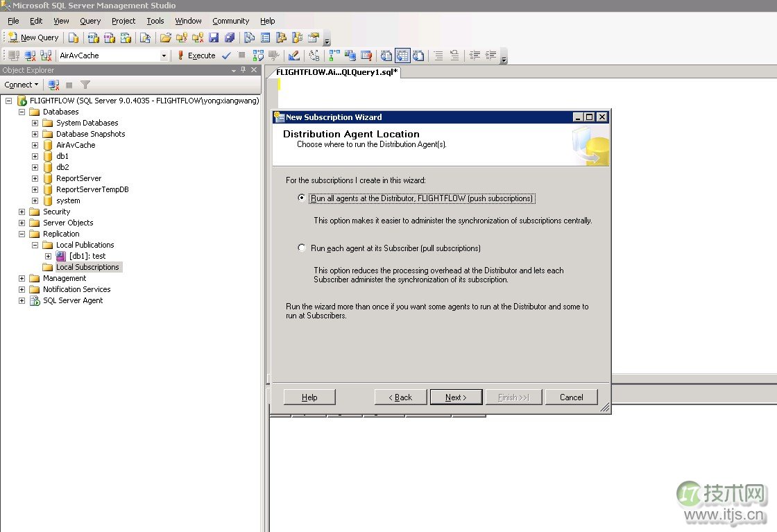
Task: Collapse the Replication node
Action: [22, 234]
